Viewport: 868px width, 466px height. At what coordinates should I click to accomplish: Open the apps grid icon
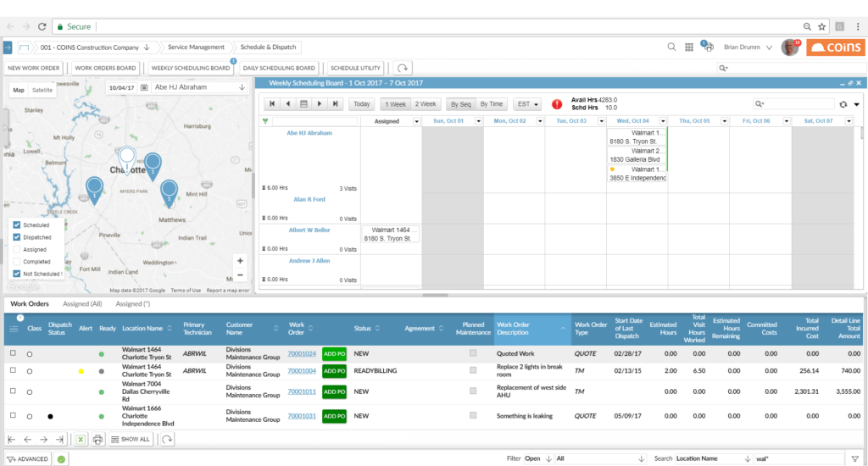tap(689, 47)
